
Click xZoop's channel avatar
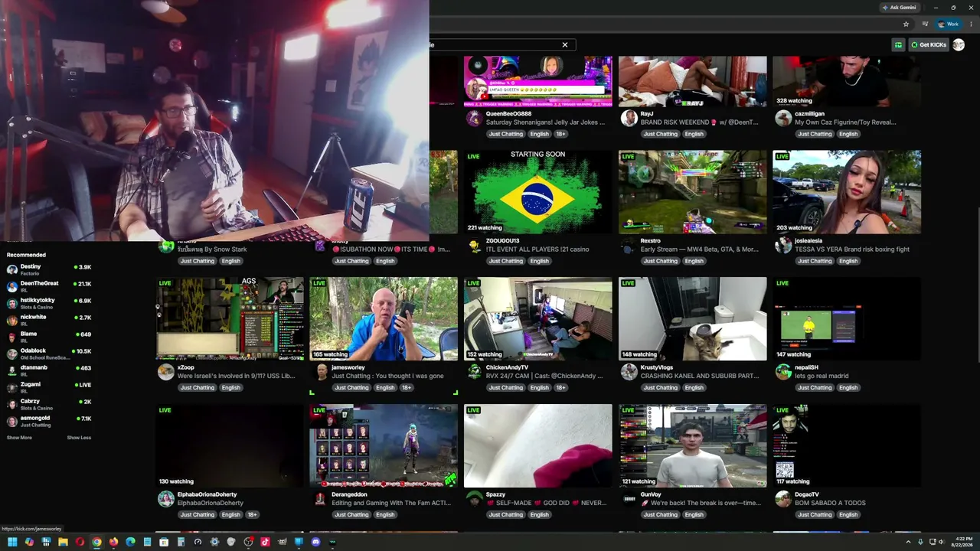click(x=166, y=372)
